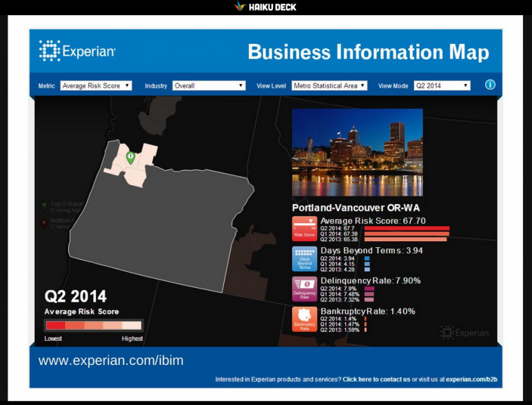Click the 'Q1 2014: 1.47%' bankruptcy row

(343, 324)
